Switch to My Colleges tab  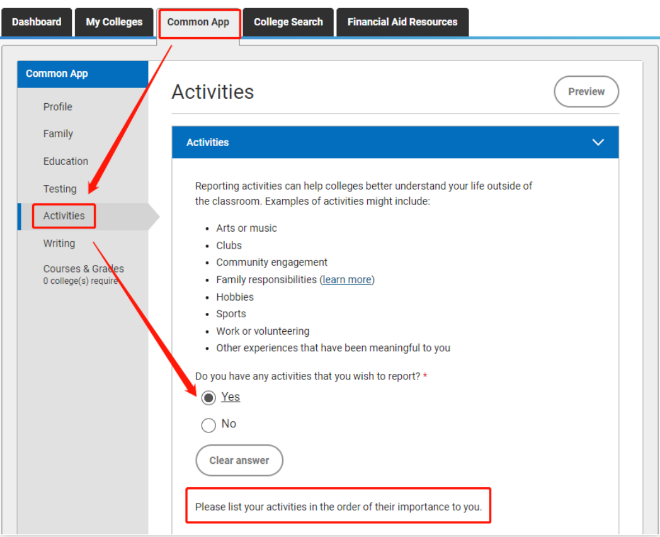(114, 22)
